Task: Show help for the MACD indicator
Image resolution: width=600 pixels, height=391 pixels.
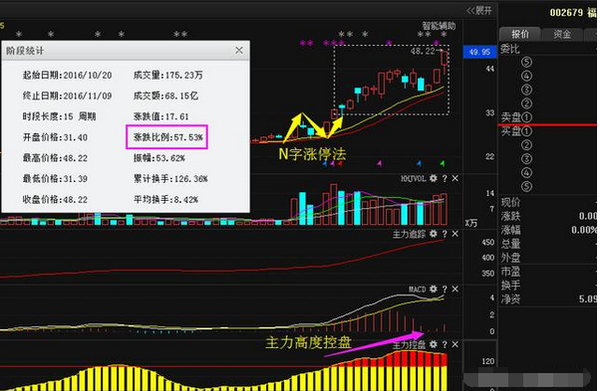Action: coord(445,289)
